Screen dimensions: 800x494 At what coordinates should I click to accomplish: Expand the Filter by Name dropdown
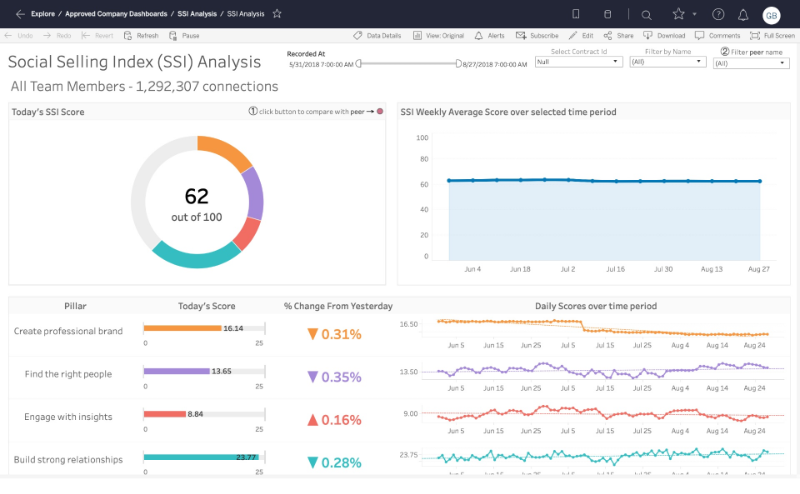coord(667,62)
